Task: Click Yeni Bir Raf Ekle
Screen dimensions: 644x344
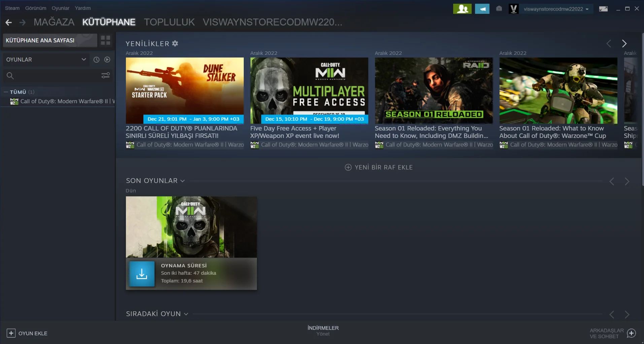Action: click(x=379, y=167)
